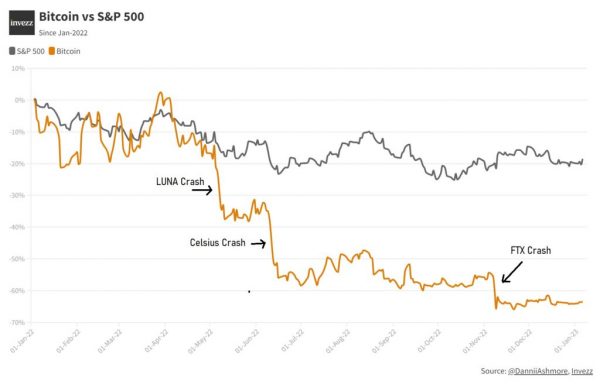Click the Celsius Crash arrow

click(x=258, y=243)
